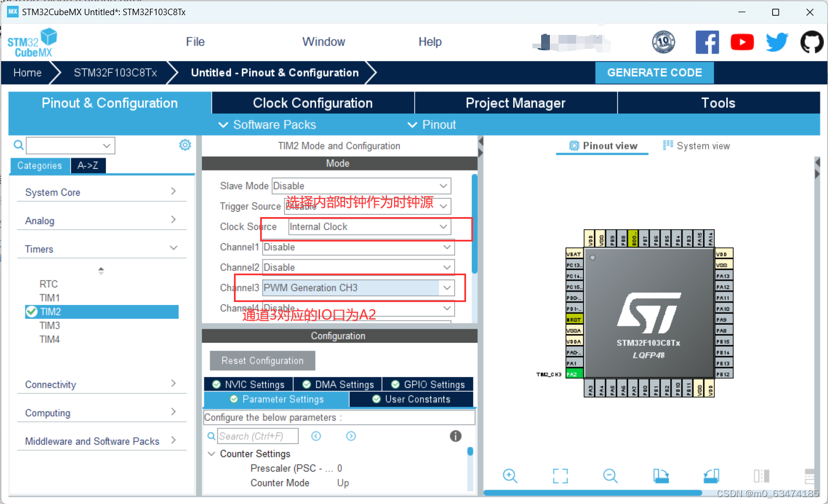828x504 pixels.
Task: Zoom out on the pinout view
Action: pyautogui.click(x=610, y=475)
